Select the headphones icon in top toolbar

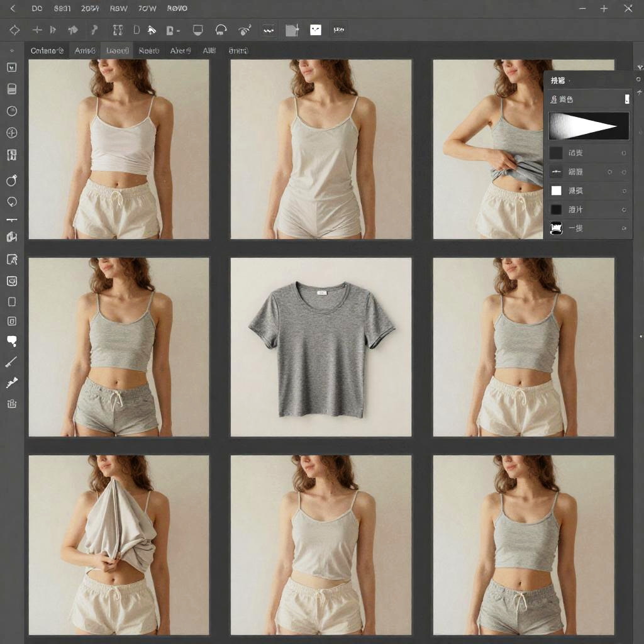point(221,30)
